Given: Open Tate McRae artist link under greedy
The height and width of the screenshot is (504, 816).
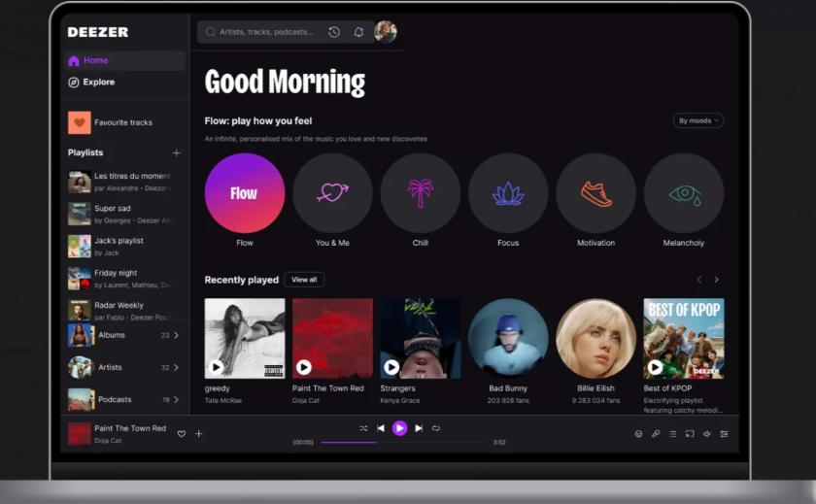Looking at the screenshot, I should pyautogui.click(x=223, y=400).
